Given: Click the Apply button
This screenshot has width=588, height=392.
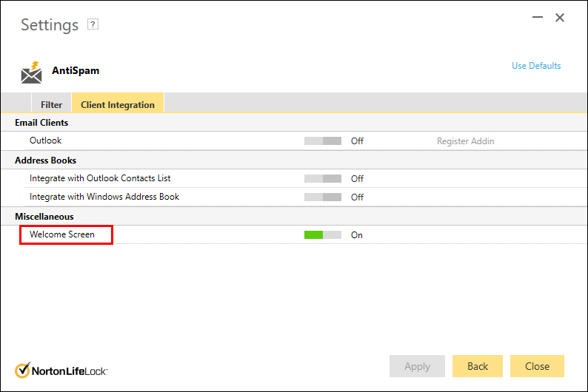Looking at the screenshot, I should click(417, 366).
